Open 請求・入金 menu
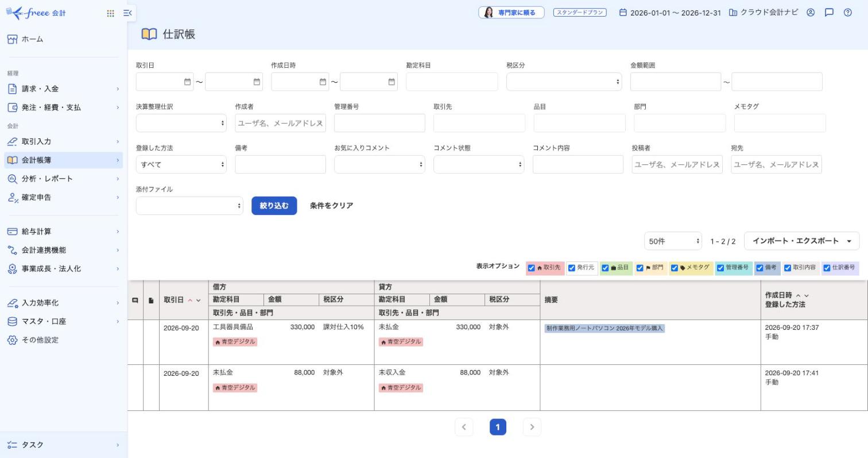This screenshot has width=868, height=458. click(63, 89)
